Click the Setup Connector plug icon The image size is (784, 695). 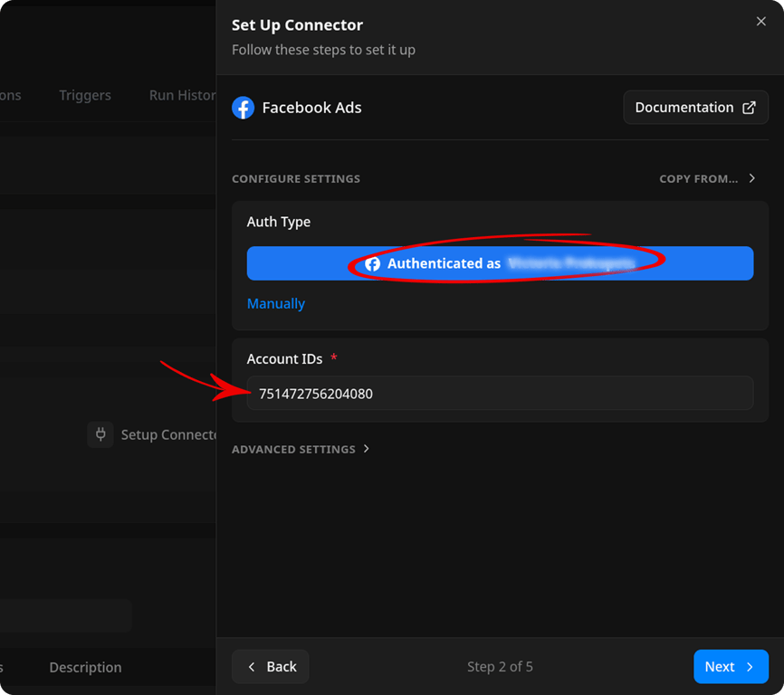point(100,434)
